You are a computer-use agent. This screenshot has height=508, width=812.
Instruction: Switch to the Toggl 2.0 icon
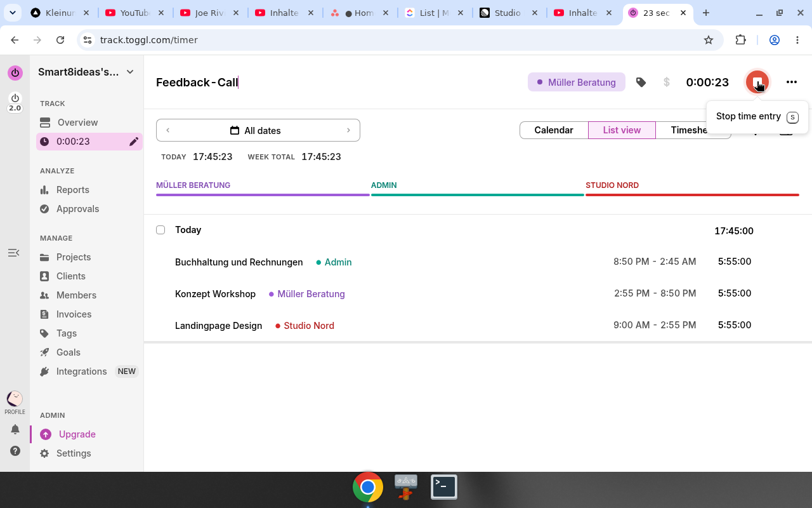tap(15, 102)
